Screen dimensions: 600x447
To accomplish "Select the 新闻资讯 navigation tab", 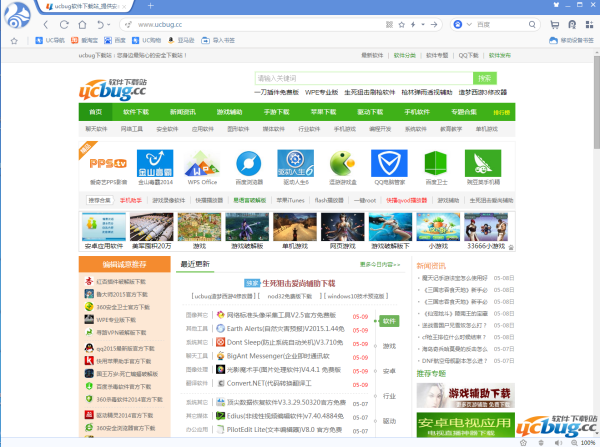I will 183,112.
